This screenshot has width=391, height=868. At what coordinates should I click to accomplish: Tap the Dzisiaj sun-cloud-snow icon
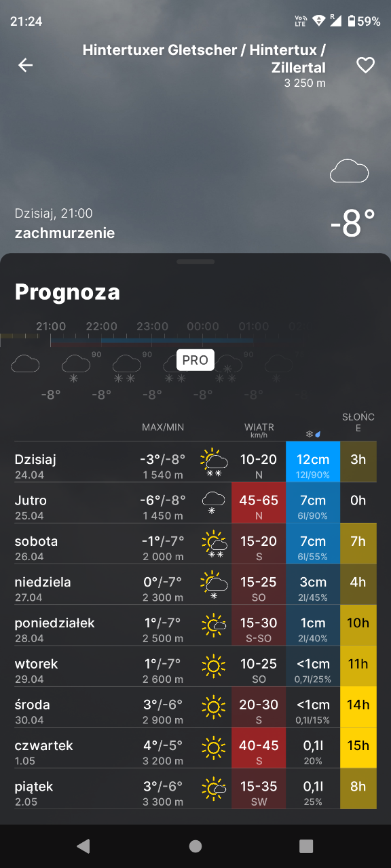click(x=214, y=463)
